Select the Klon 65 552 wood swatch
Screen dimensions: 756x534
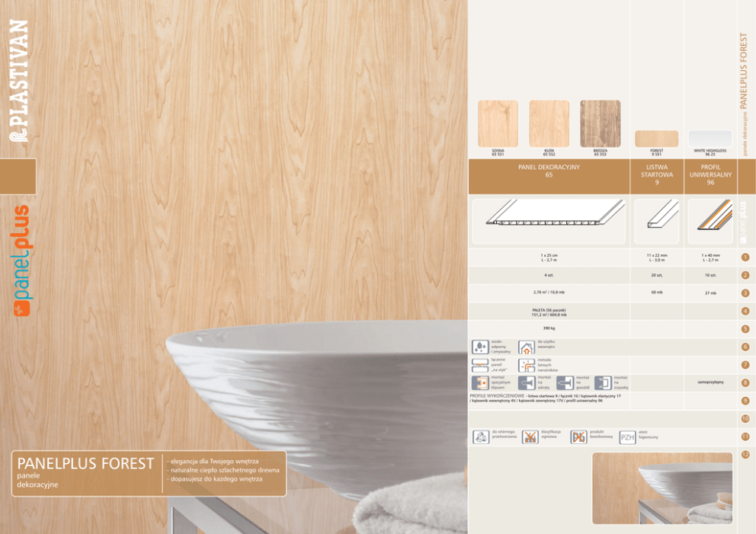[x=549, y=123]
